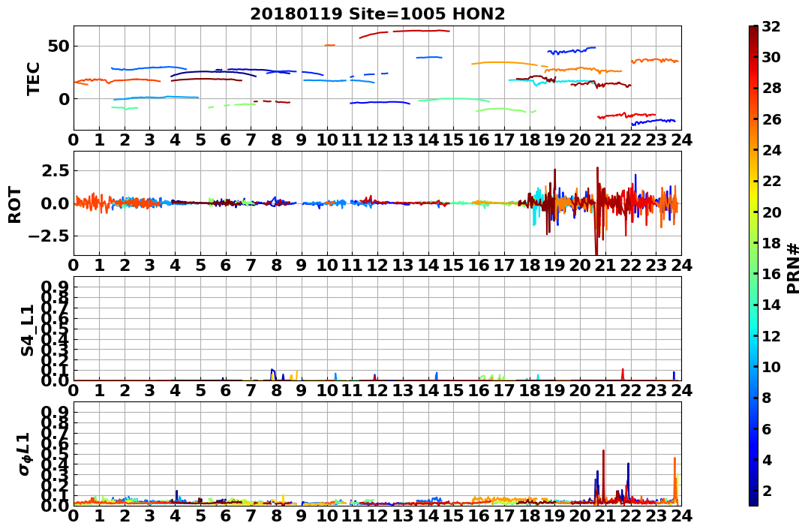Click hour 6 tick under the ROT panel
808x532 pixels.
[x=226, y=265]
